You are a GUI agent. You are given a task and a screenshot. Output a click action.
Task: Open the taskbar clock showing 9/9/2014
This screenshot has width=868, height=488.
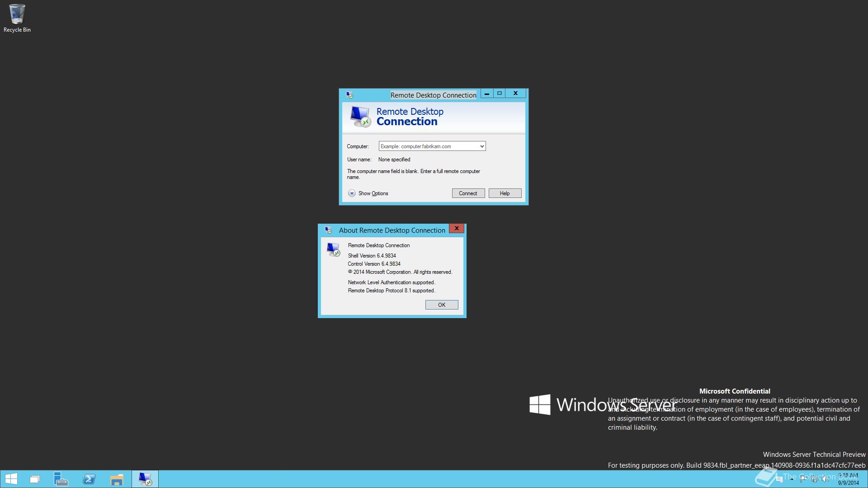pyautogui.click(x=849, y=479)
